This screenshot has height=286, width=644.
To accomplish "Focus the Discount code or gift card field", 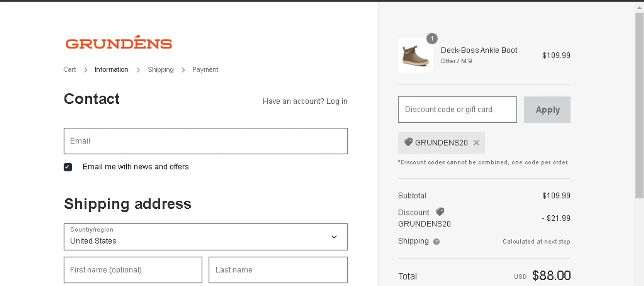I will [458, 110].
